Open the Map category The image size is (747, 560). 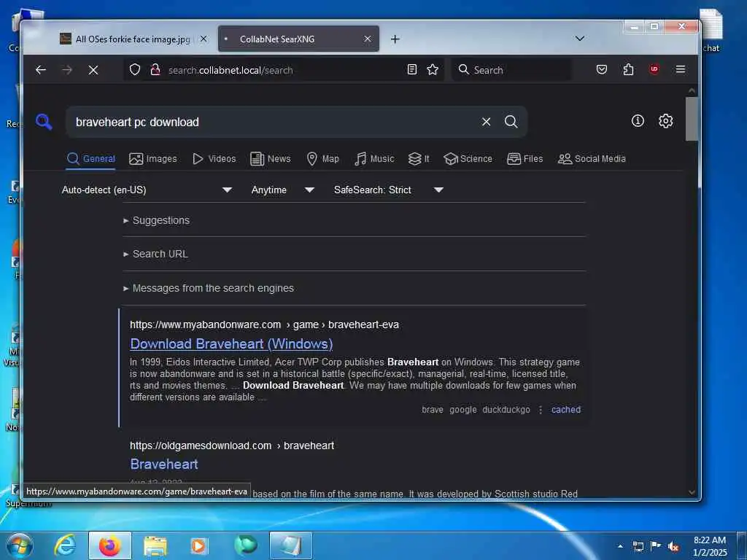[322, 158]
